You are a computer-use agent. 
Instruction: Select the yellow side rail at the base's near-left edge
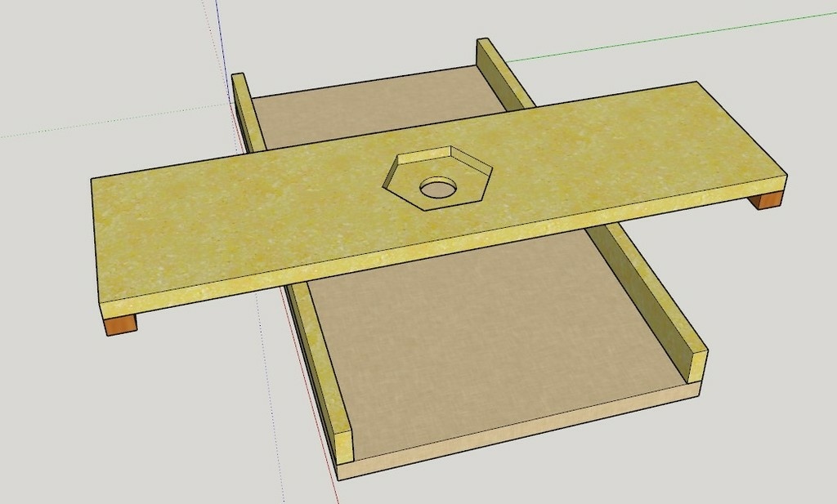point(320,368)
